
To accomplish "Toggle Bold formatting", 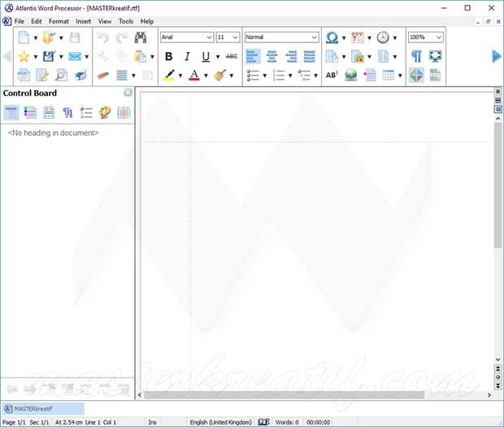I will tap(168, 57).
